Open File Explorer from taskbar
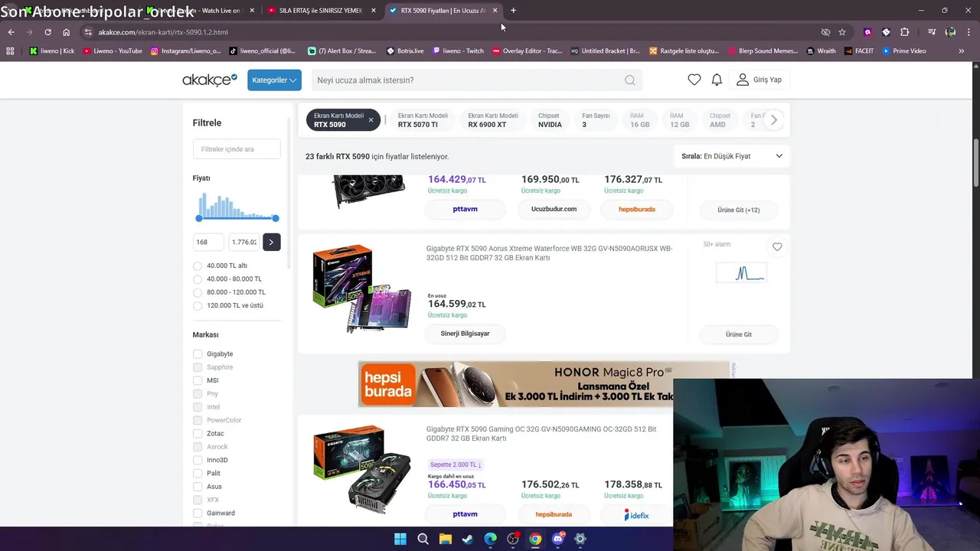 click(x=446, y=539)
